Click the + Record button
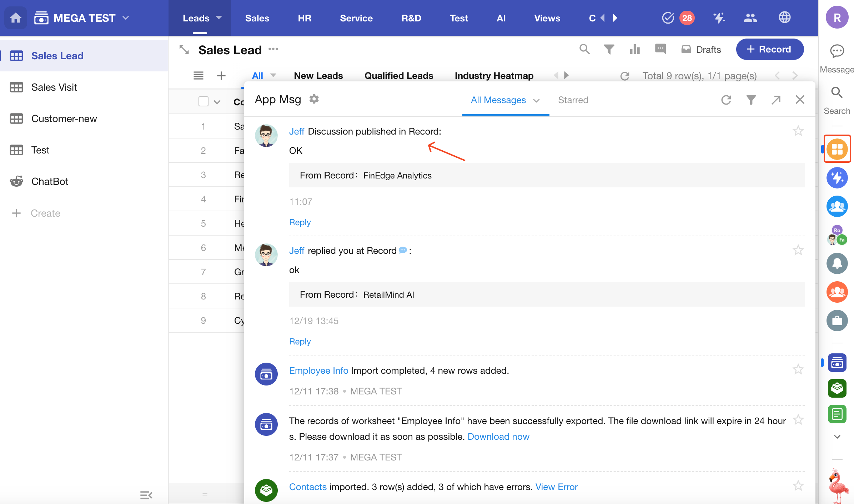Image resolution: width=854 pixels, height=504 pixels. (x=769, y=49)
